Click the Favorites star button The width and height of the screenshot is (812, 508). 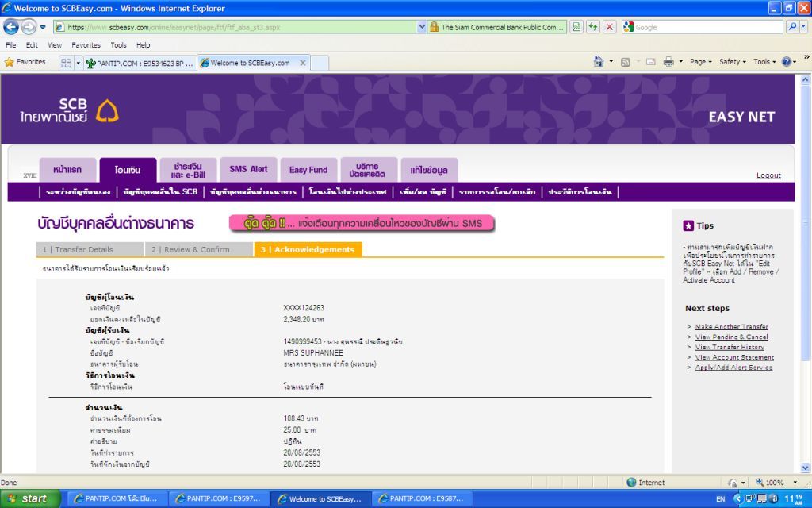point(25,62)
